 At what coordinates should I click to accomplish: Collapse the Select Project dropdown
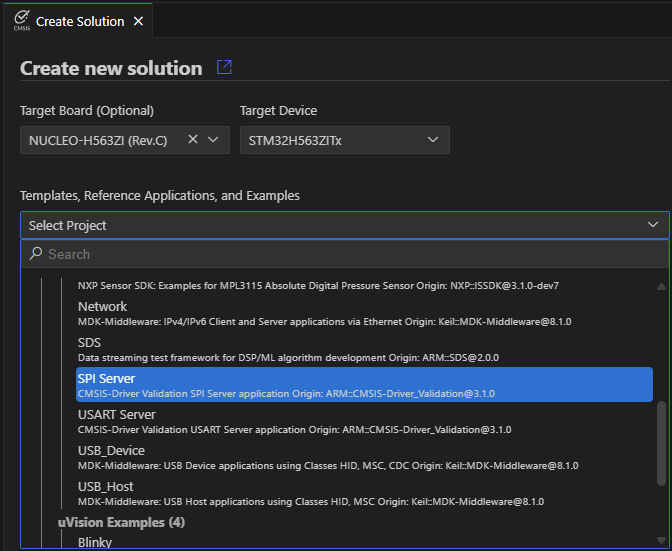tap(652, 225)
